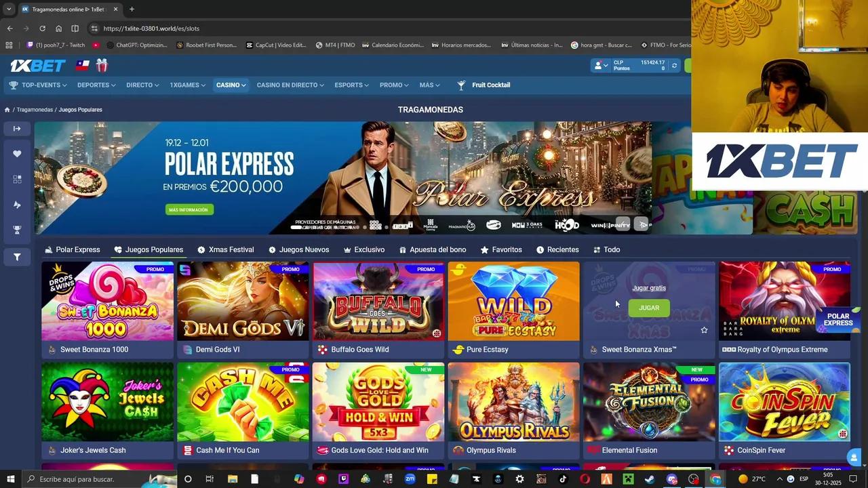The width and height of the screenshot is (868, 488).
Task: Open the sidebar trophy icon
Action: point(17,230)
